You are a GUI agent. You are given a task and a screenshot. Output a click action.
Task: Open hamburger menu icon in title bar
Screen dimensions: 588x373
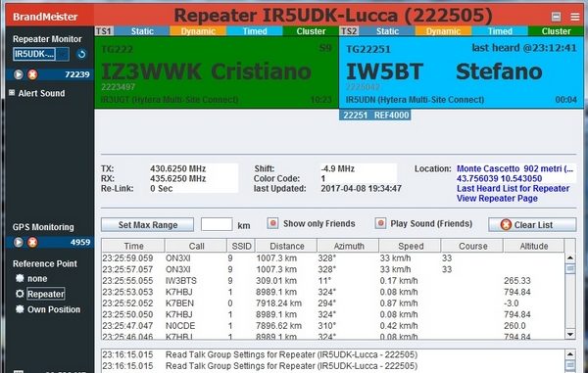click(575, 17)
